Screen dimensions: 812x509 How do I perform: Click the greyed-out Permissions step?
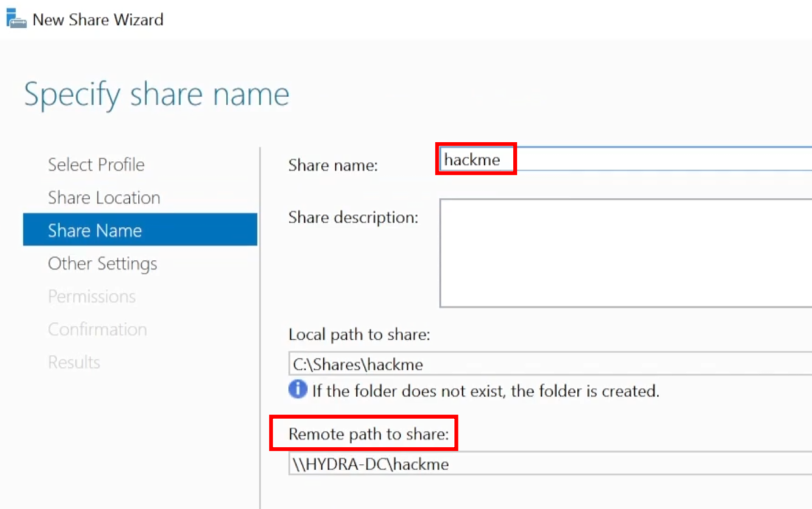pyautogui.click(x=92, y=296)
